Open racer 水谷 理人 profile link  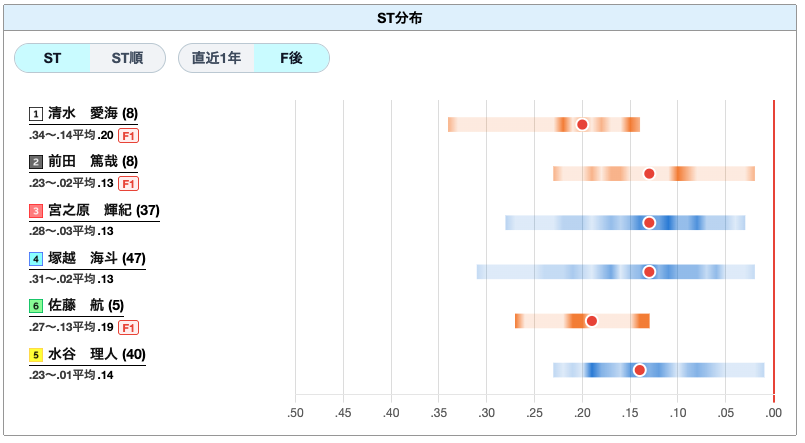97,354
